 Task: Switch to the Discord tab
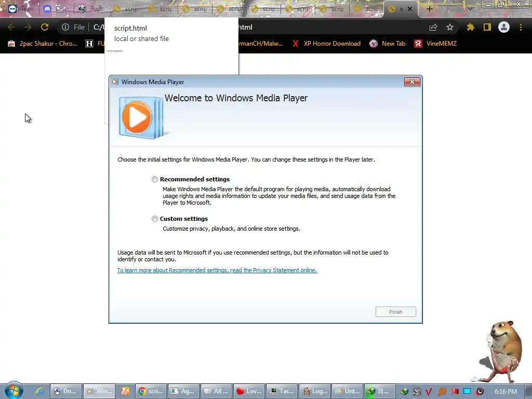coord(56,9)
